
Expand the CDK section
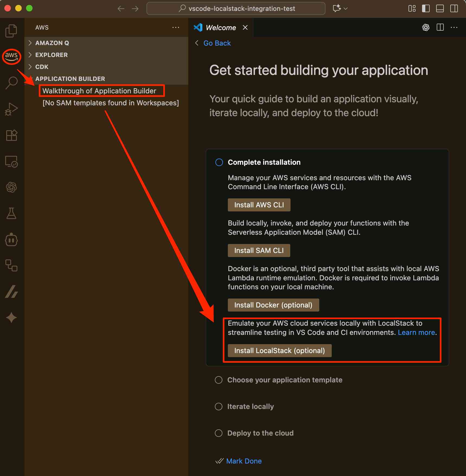coord(42,67)
